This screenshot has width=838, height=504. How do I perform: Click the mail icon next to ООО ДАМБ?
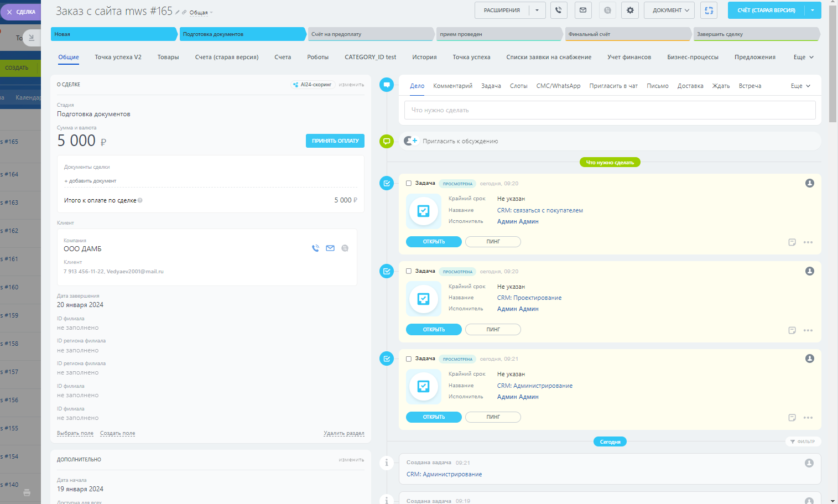tap(330, 248)
